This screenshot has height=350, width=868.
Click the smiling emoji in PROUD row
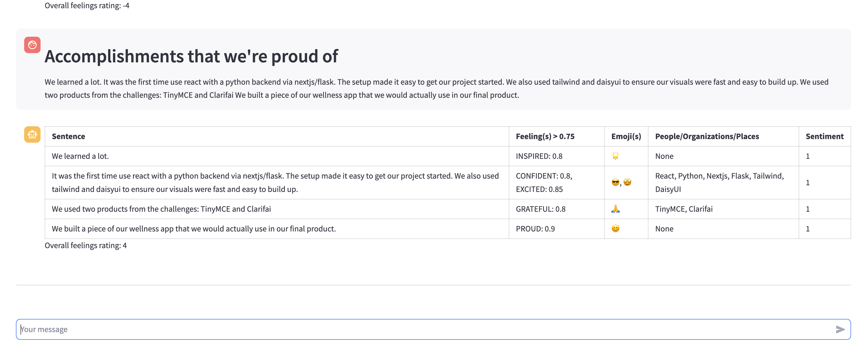tap(615, 229)
